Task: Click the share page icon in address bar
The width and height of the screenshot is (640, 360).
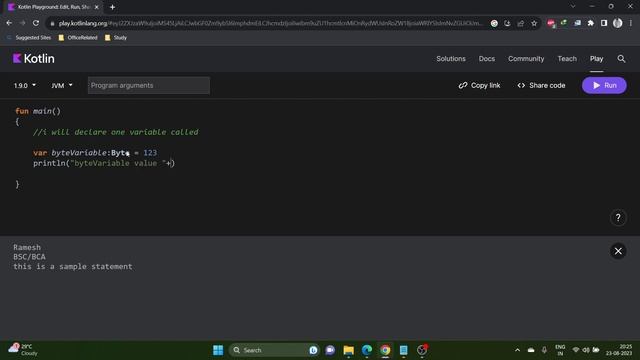Action: point(520,23)
